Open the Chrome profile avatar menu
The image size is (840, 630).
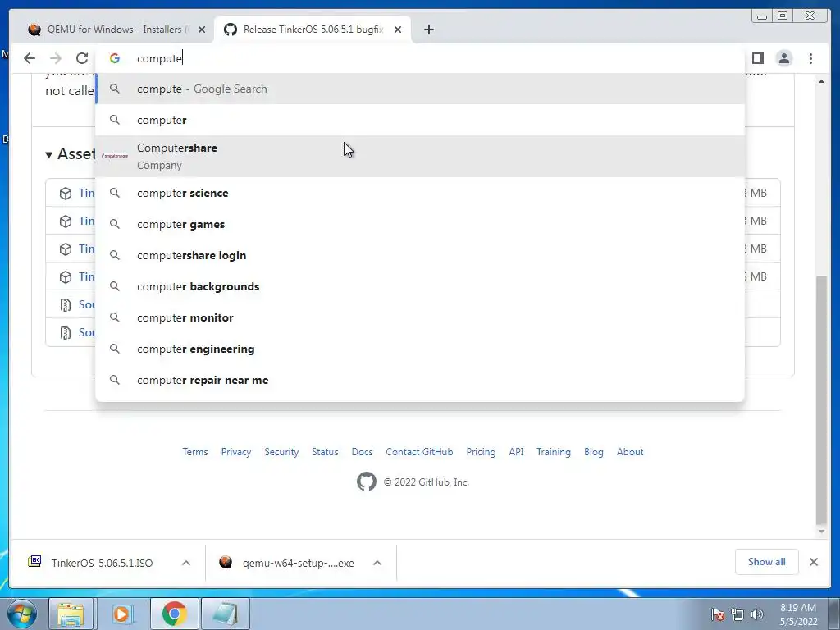pos(783,58)
